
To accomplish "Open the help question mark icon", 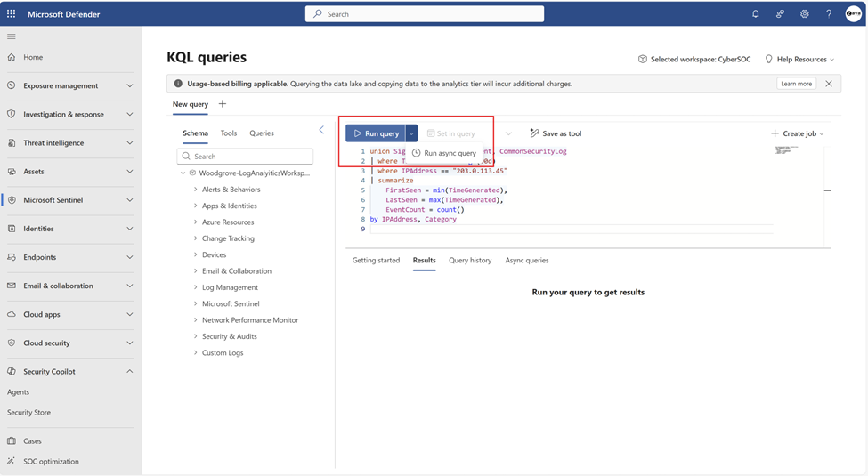I will 829,14.
